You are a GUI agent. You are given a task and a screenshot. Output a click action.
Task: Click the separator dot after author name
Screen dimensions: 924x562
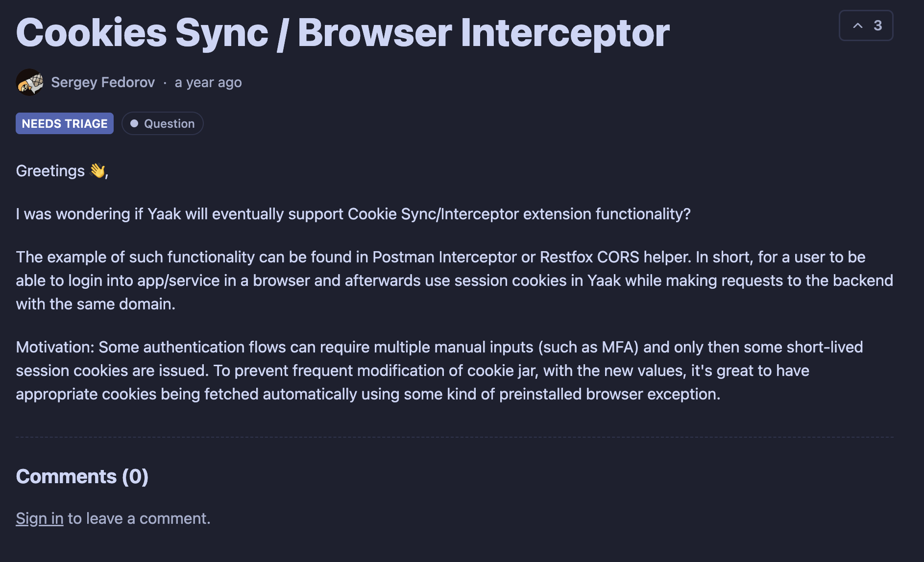pos(165,83)
